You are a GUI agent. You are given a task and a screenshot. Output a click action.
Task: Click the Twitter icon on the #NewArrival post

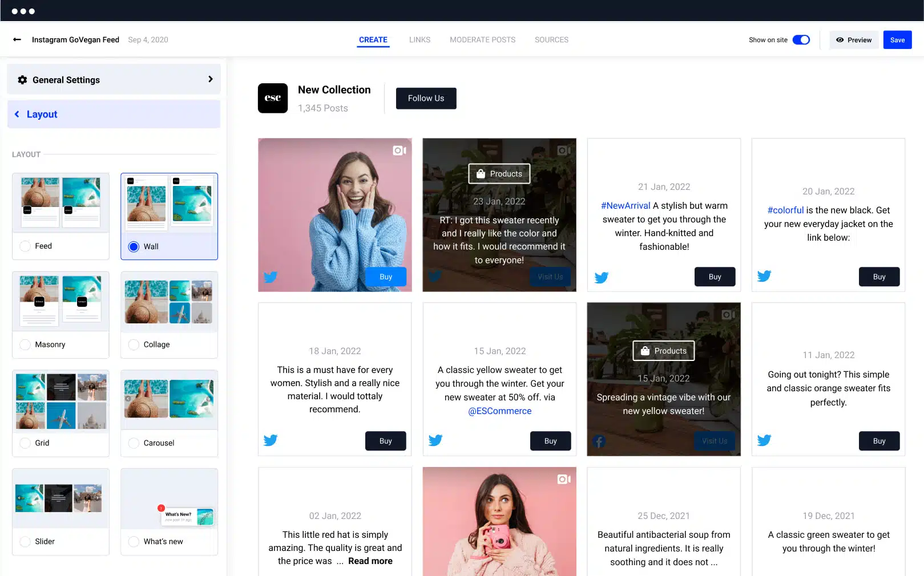point(601,277)
